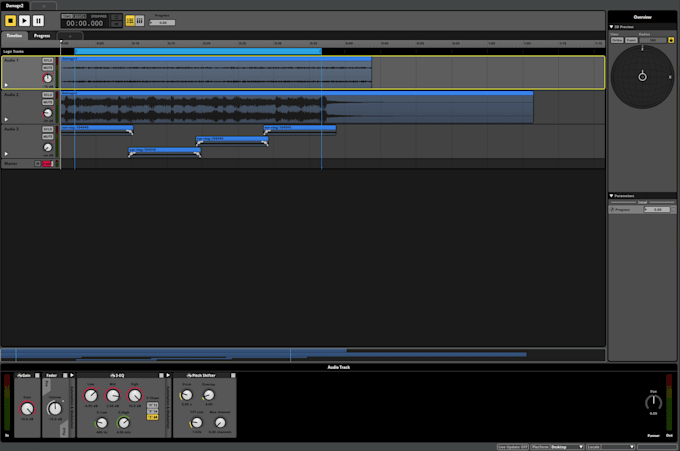Click the Progress value field in transport bar
The height and width of the screenshot is (451, 680).
(x=163, y=23)
